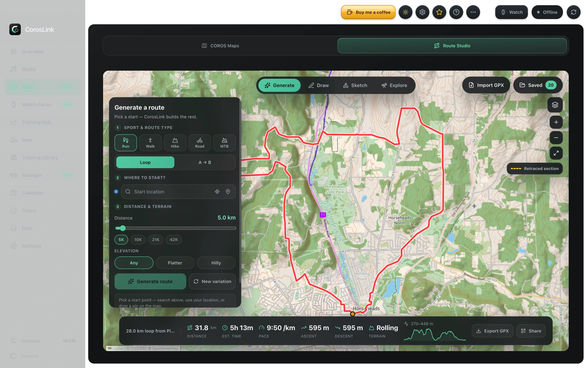
Task: Switch to Sketch mode tab
Action: pyautogui.click(x=355, y=85)
